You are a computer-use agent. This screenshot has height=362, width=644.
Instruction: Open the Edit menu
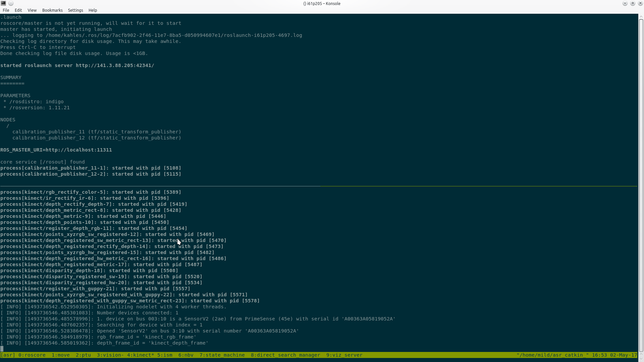[18, 10]
